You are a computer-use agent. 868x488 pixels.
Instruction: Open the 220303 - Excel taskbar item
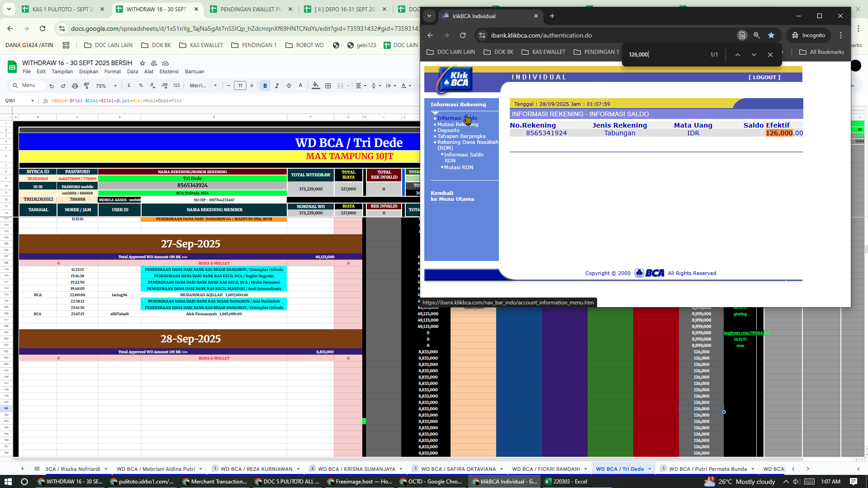(x=565, y=481)
